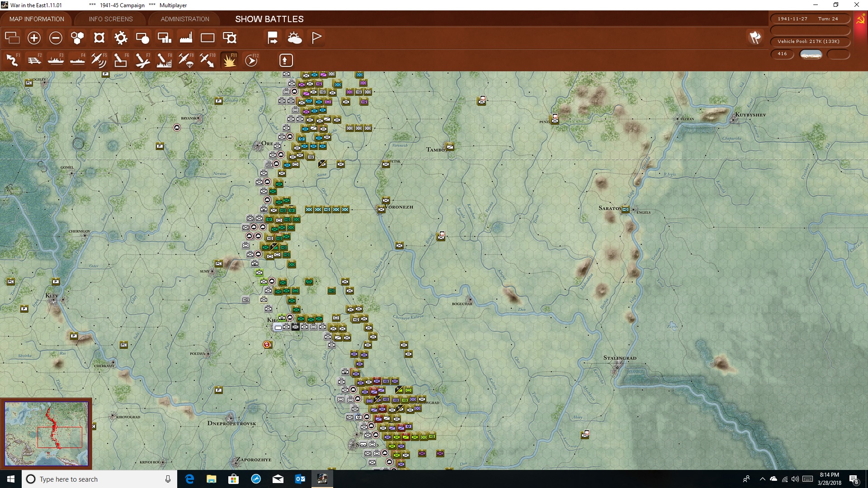Click the Zaporozhye city label
This screenshot has height=488, width=868.
(254, 460)
